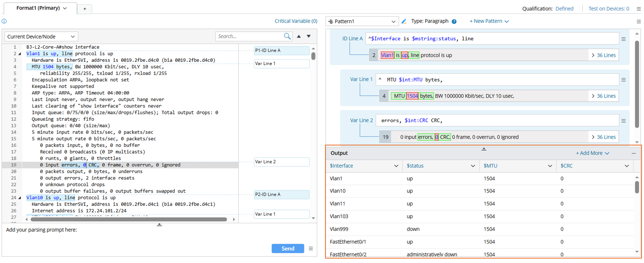
Task: Click the search magnifier icon
Action: (x=287, y=36)
